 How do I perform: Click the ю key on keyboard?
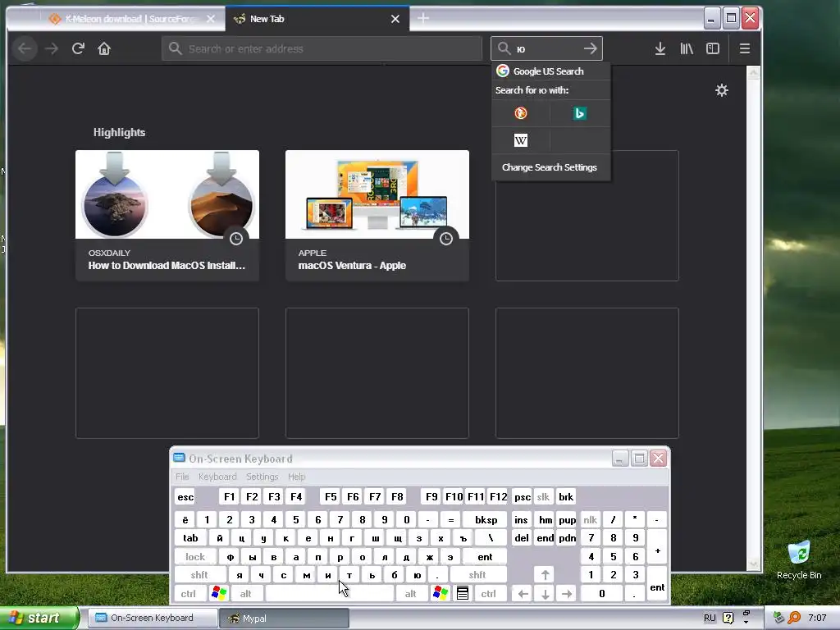click(417, 575)
